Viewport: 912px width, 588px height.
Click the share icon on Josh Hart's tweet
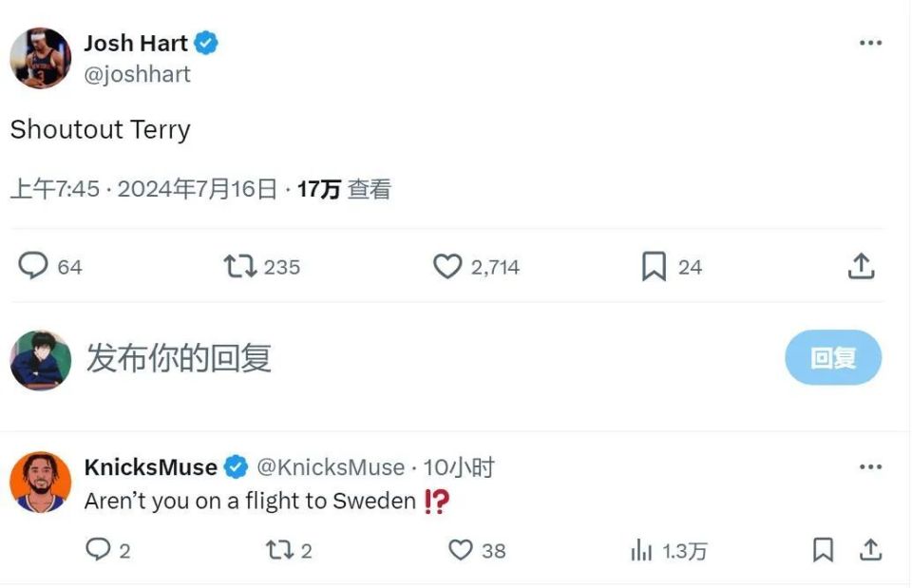[862, 267]
